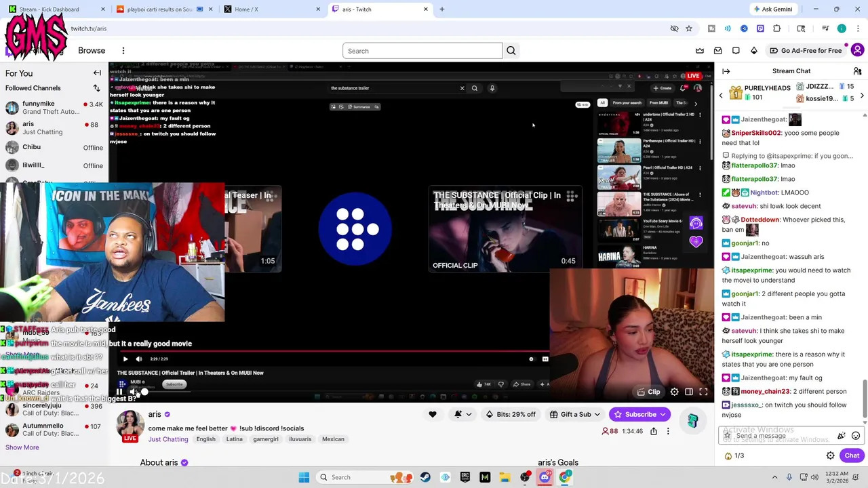Open Chrome extensions puzzle icon
The image size is (868, 488).
[776, 28]
